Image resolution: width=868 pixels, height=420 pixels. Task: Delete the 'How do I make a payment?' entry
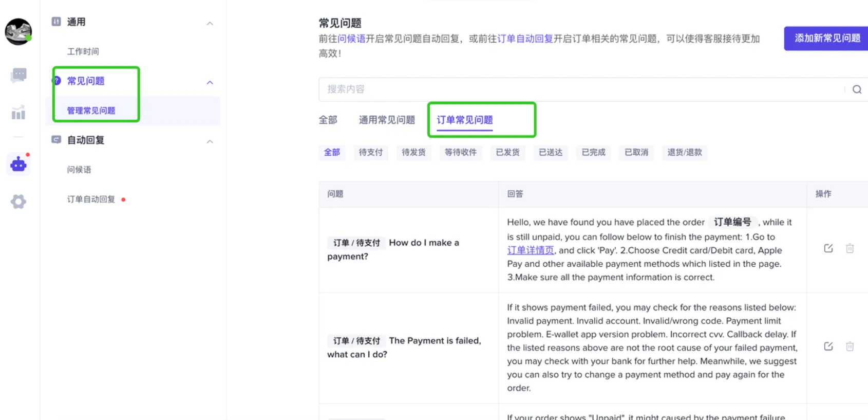[850, 248]
